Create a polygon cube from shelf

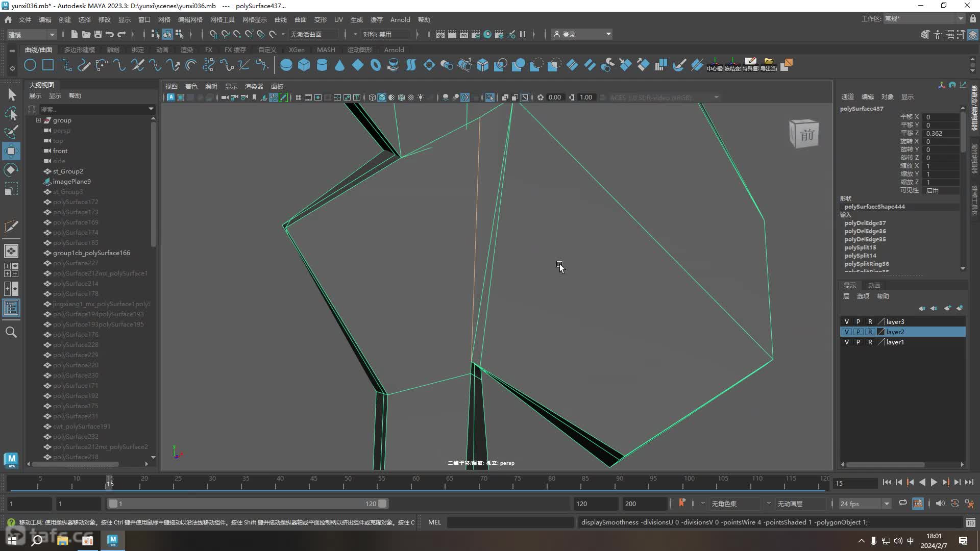[304, 65]
